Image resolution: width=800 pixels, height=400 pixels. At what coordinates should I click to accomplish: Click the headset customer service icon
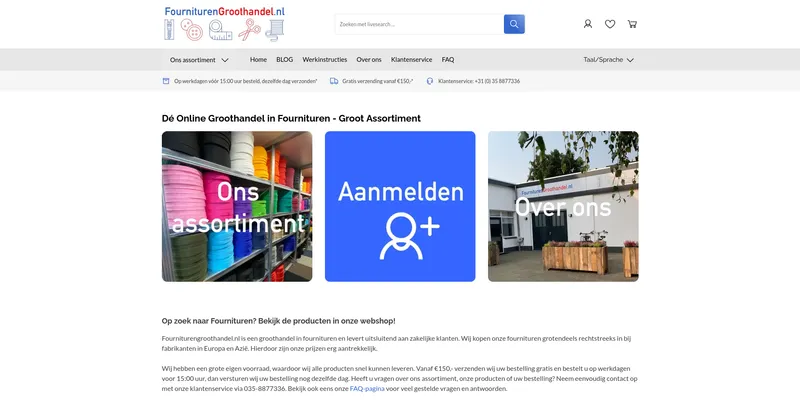[430, 81]
